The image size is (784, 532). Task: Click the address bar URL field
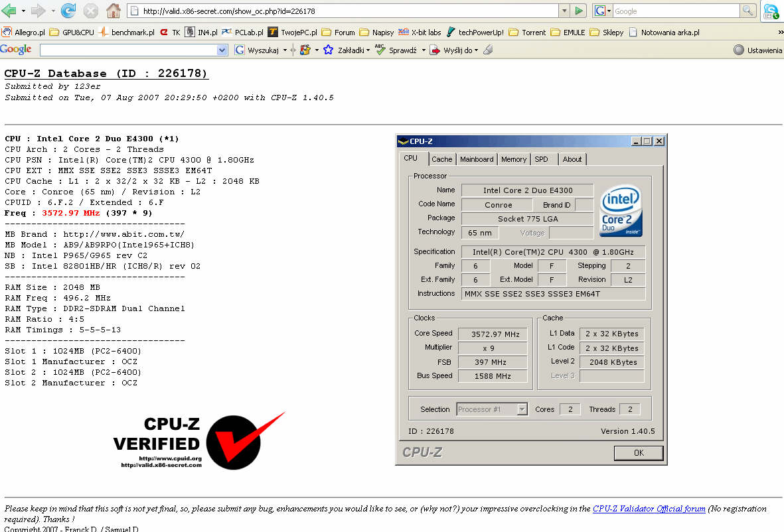[343, 11]
